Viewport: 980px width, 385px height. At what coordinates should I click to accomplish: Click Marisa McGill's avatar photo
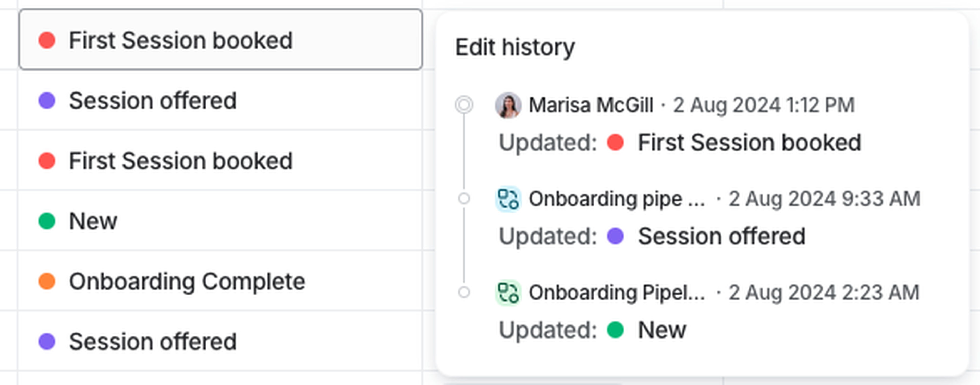[508, 105]
